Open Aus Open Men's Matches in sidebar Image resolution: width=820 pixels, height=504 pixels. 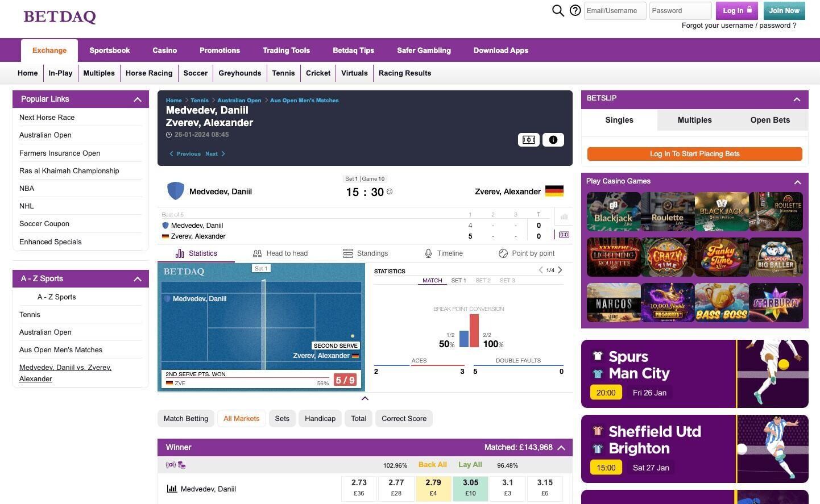61,350
